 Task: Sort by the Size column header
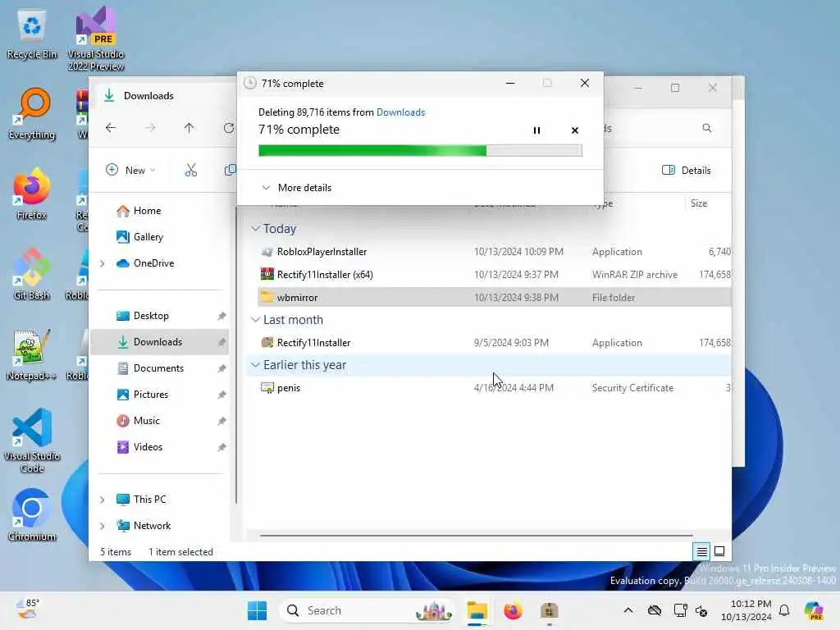[x=699, y=203]
